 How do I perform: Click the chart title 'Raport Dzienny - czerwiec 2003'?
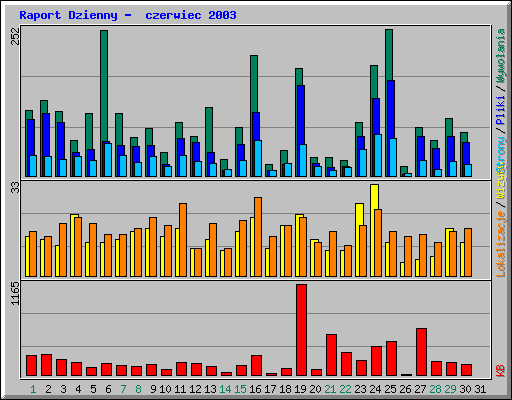point(128,15)
